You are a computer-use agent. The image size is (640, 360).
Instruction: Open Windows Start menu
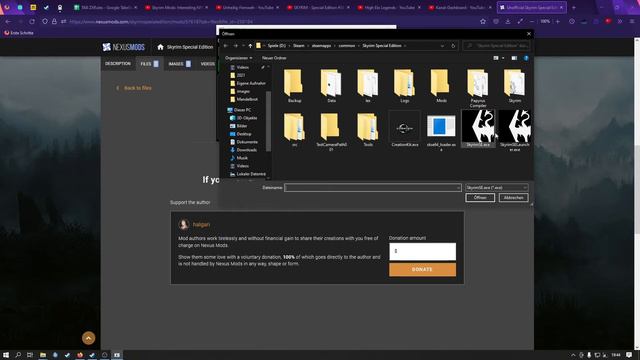(x=6, y=355)
